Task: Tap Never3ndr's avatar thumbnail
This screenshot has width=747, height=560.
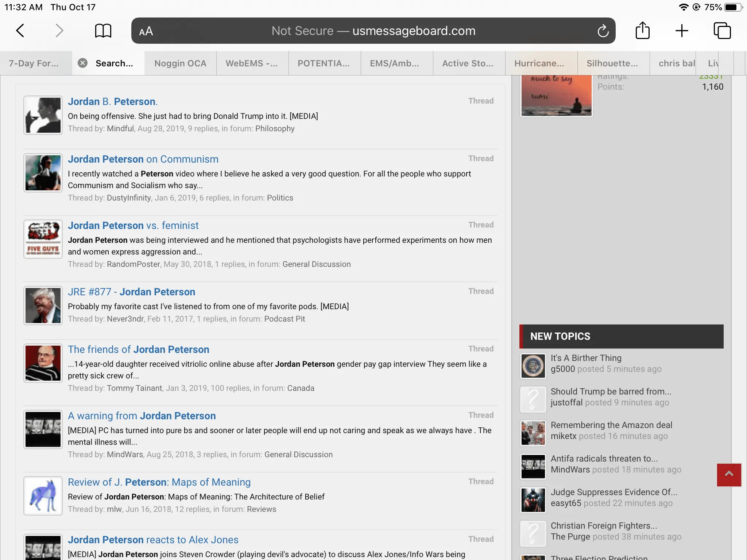Action: (x=43, y=306)
